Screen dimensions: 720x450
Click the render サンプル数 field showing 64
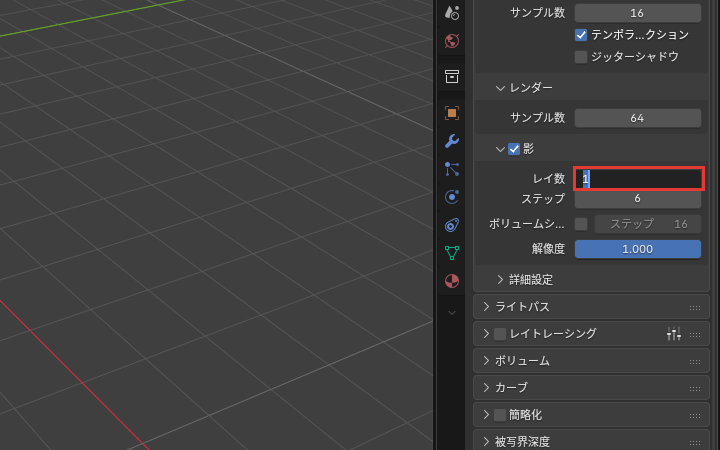pos(638,118)
